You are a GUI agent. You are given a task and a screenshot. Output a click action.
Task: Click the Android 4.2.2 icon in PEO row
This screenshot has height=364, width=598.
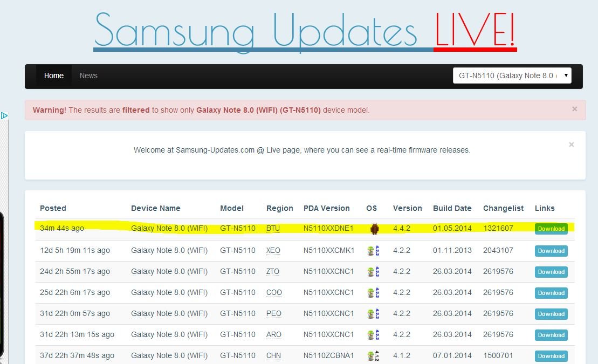click(373, 314)
